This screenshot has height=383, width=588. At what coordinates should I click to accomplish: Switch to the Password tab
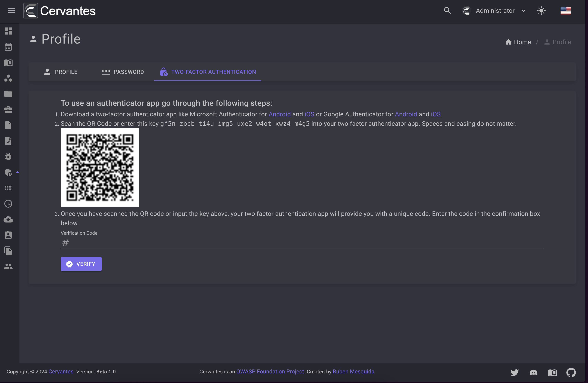(x=123, y=72)
